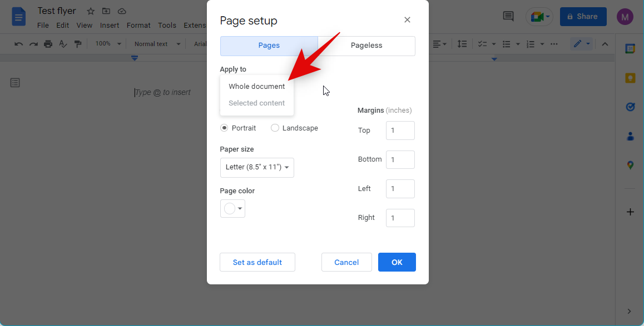Open the Google Keep sidebar icon

point(630,78)
